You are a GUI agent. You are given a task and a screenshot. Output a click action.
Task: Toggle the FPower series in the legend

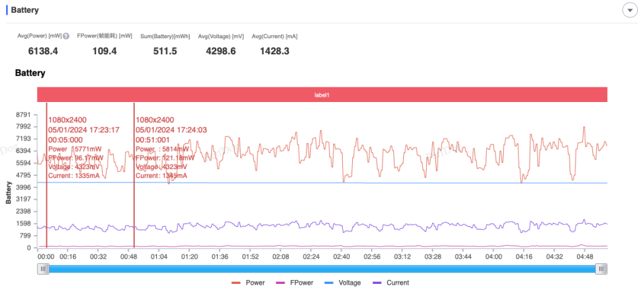click(294, 283)
